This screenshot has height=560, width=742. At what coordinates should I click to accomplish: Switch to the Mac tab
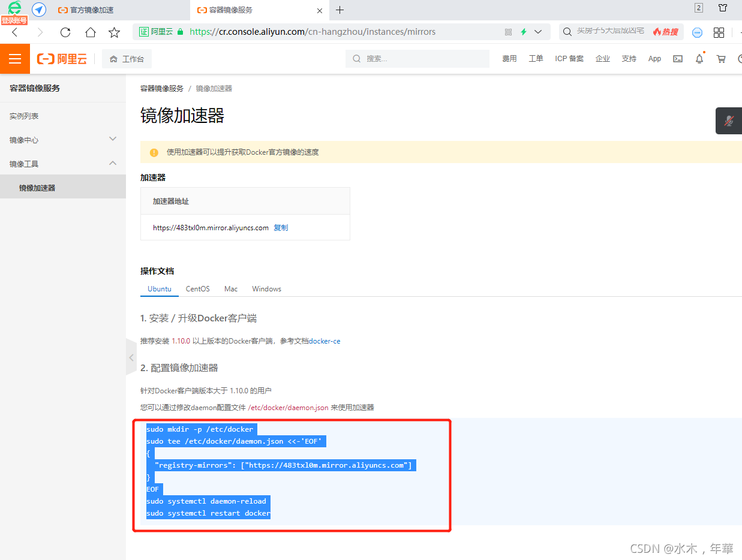point(231,289)
